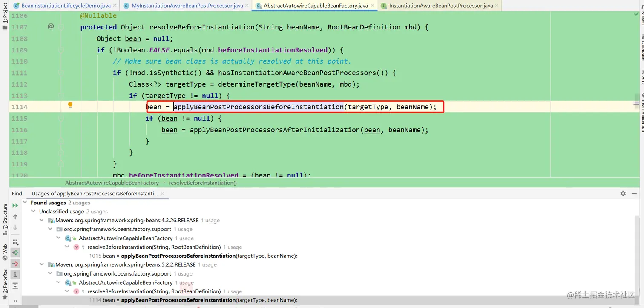Click the editor vertical scrollbar thumb
644x308 pixels.
(x=637, y=102)
